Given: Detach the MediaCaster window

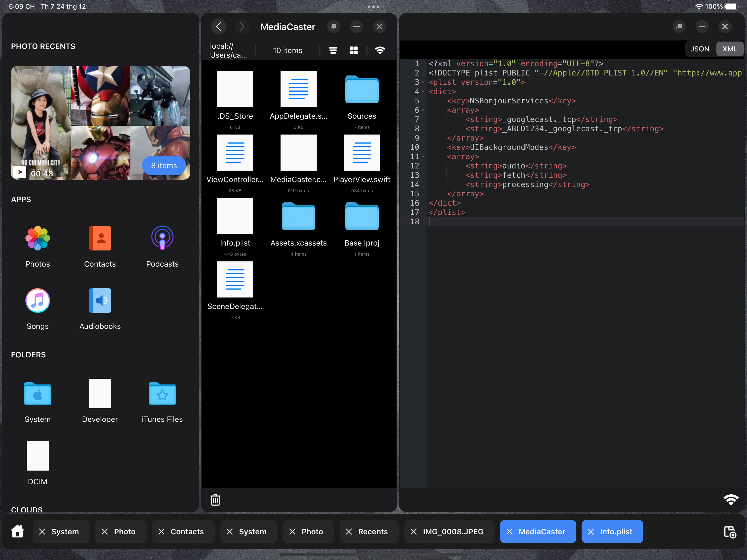Looking at the screenshot, I should point(333,27).
